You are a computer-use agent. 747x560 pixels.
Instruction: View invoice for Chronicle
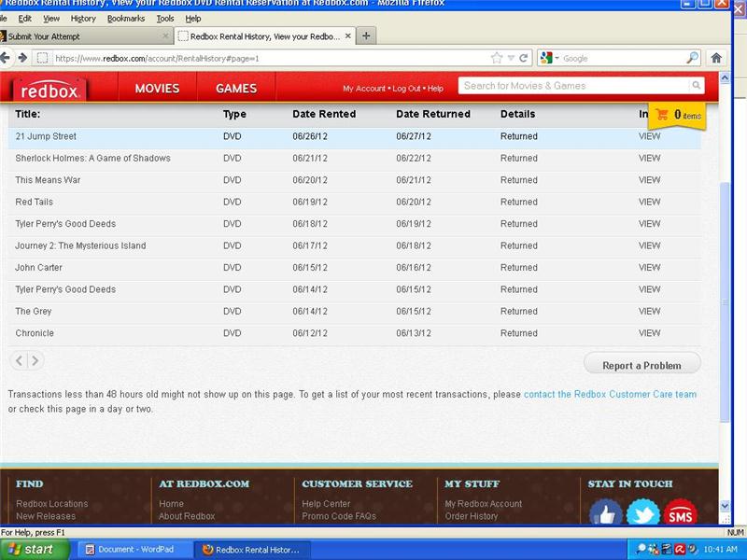click(649, 333)
